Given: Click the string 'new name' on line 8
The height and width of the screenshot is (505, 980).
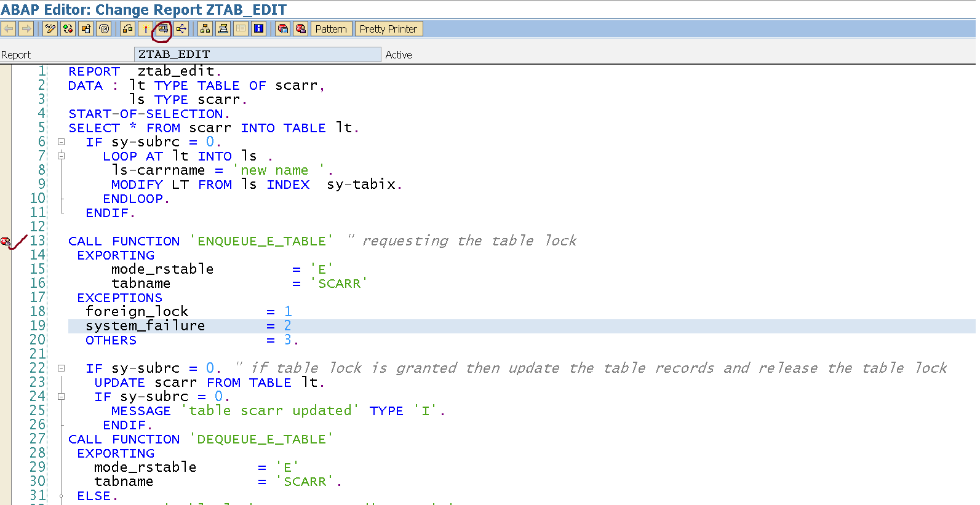Looking at the screenshot, I should [x=279, y=170].
